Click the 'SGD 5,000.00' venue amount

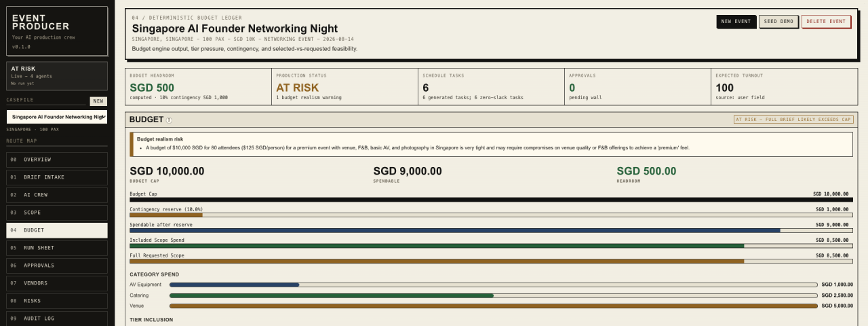[837, 306]
